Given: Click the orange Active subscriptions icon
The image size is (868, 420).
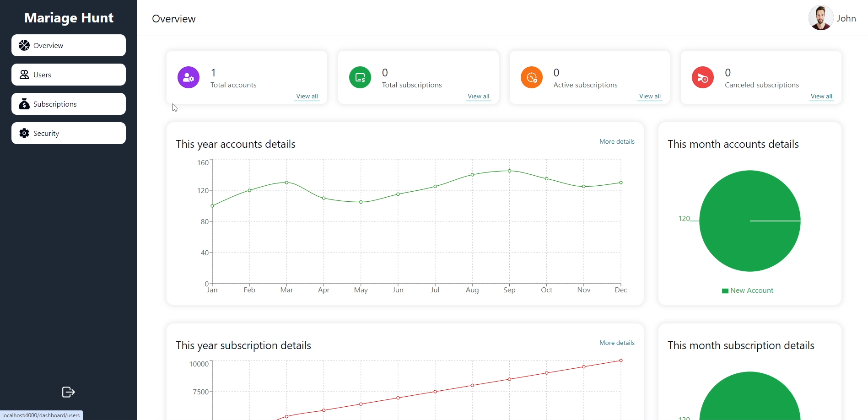Looking at the screenshot, I should tap(532, 77).
